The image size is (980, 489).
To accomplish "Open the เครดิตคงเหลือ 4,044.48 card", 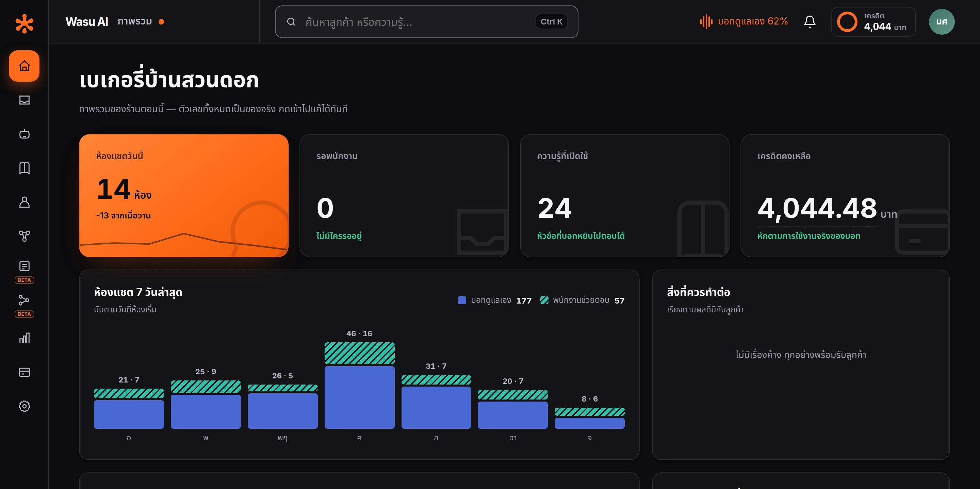I will tap(845, 196).
